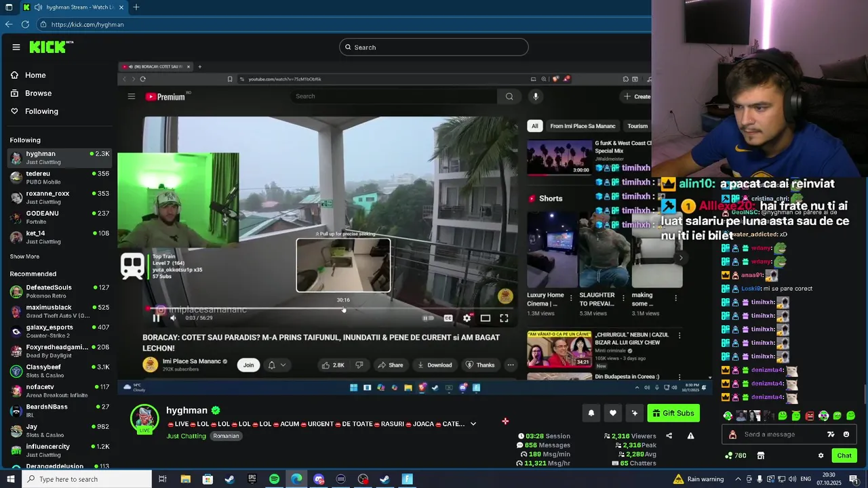Screen dimensions: 868x488
Task: Open Epic Games from Windows taskbar
Action: point(252,479)
